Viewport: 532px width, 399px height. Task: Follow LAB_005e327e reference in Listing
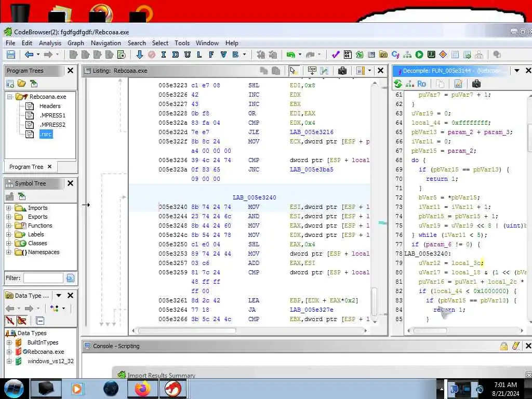click(x=312, y=310)
